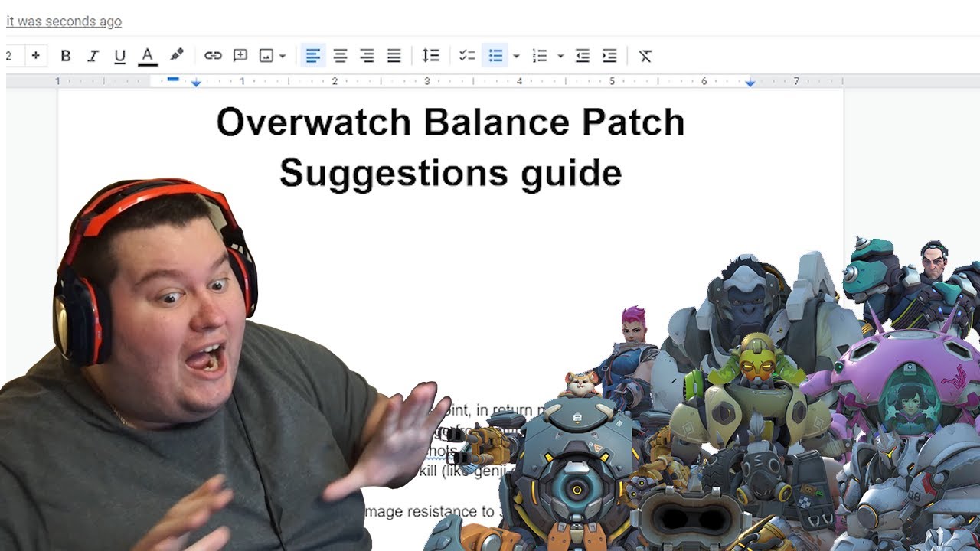Set center text alignment
980x551 pixels.
pyautogui.click(x=340, y=56)
